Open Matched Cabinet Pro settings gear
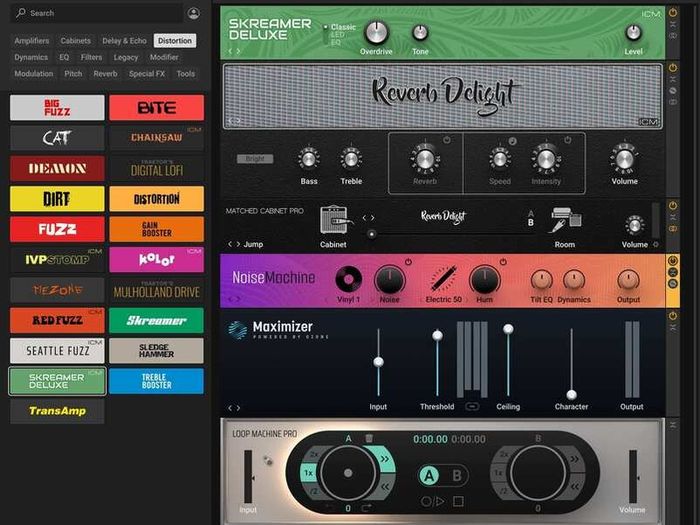The image size is (700, 525). tap(656, 244)
